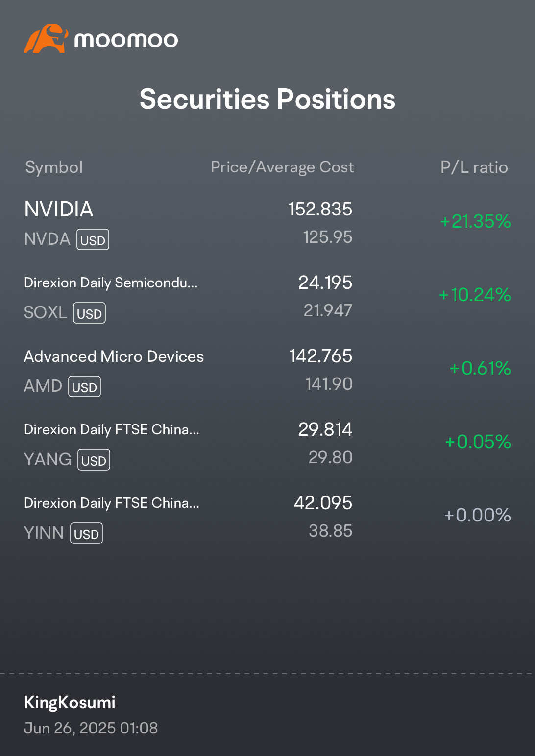Open the NVIDIA position row
This screenshot has width=535, height=756.
[x=267, y=223]
